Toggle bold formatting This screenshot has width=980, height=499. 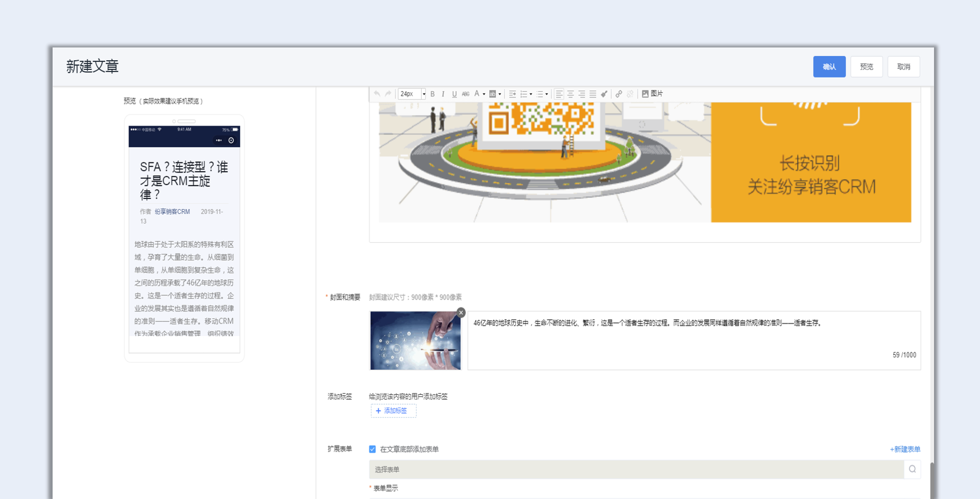433,94
